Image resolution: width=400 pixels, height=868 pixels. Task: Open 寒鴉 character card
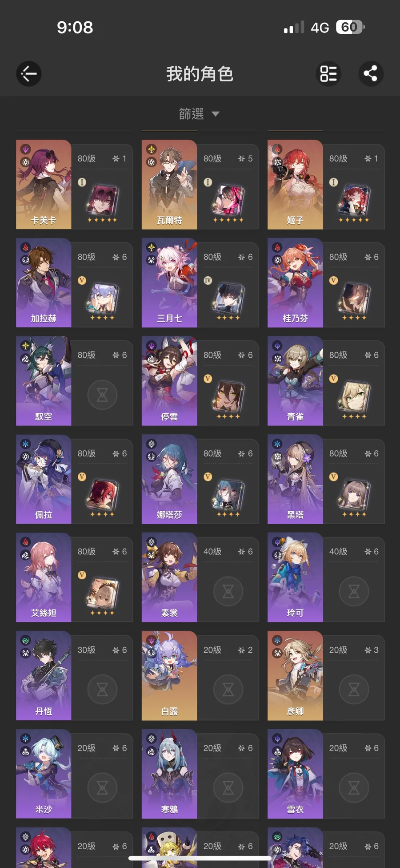200,774
